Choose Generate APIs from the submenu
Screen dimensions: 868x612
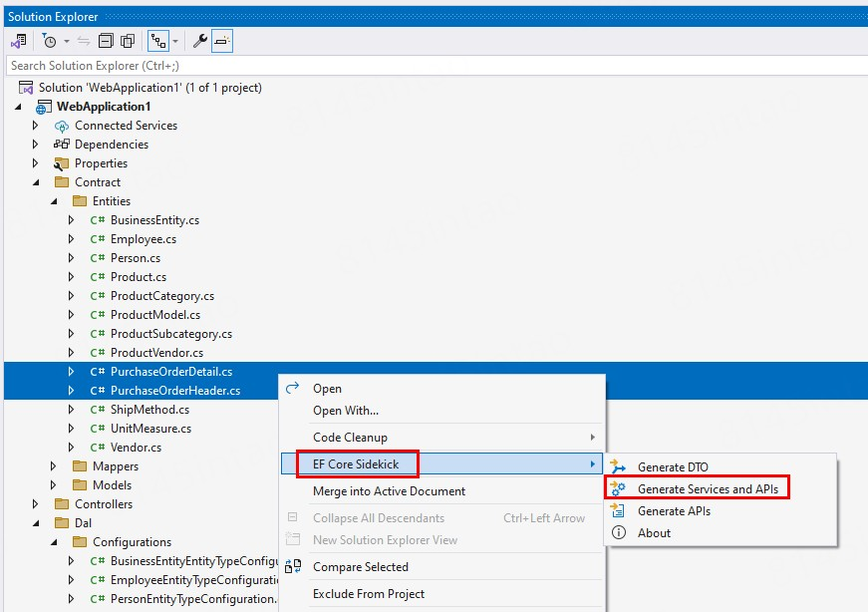pos(674,511)
